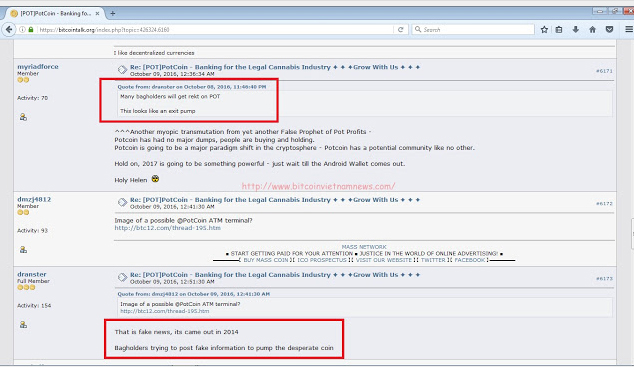This screenshot has width=634, height=367.
Task: Click the bitcointalk.org address bar
Action: [214, 30]
